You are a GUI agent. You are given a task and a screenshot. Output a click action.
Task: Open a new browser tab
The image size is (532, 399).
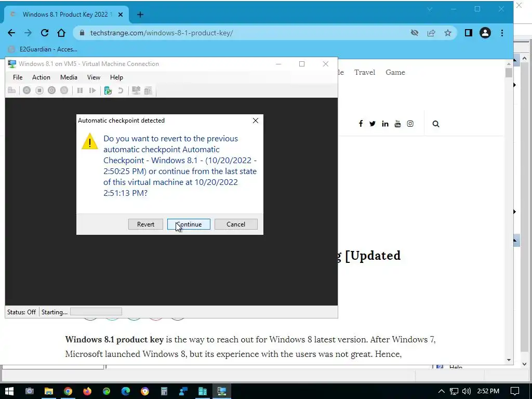click(140, 15)
